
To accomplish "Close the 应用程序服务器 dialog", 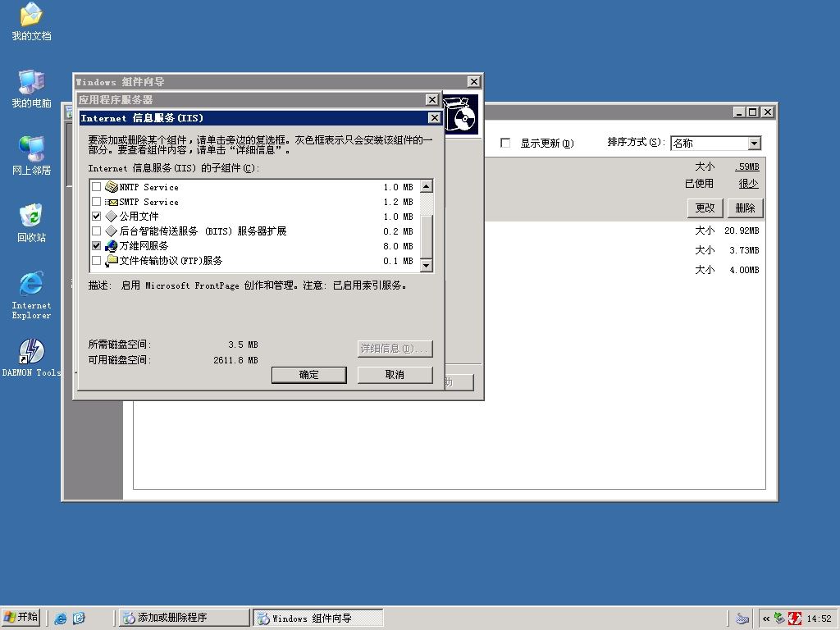I will pyautogui.click(x=431, y=99).
